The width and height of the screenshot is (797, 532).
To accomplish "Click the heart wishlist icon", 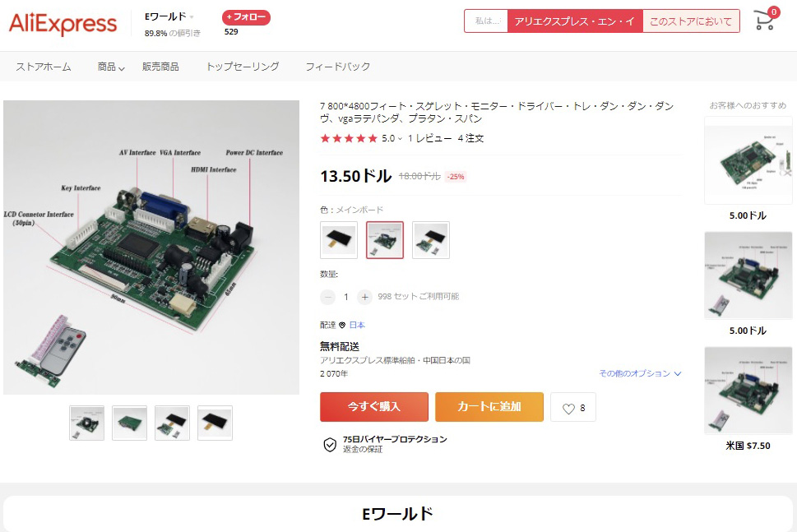I will 568,408.
